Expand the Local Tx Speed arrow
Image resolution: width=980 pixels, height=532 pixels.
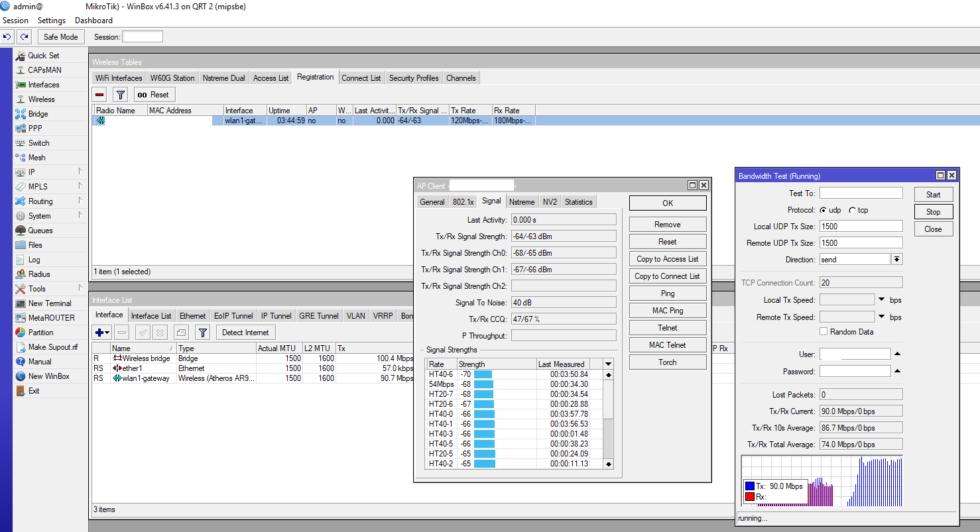click(x=881, y=300)
